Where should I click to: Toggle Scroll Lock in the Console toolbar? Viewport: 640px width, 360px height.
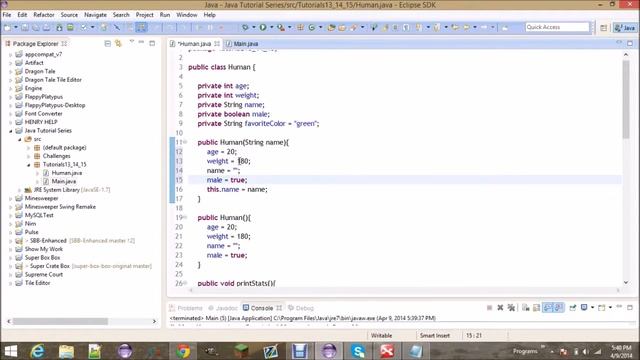click(536, 307)
